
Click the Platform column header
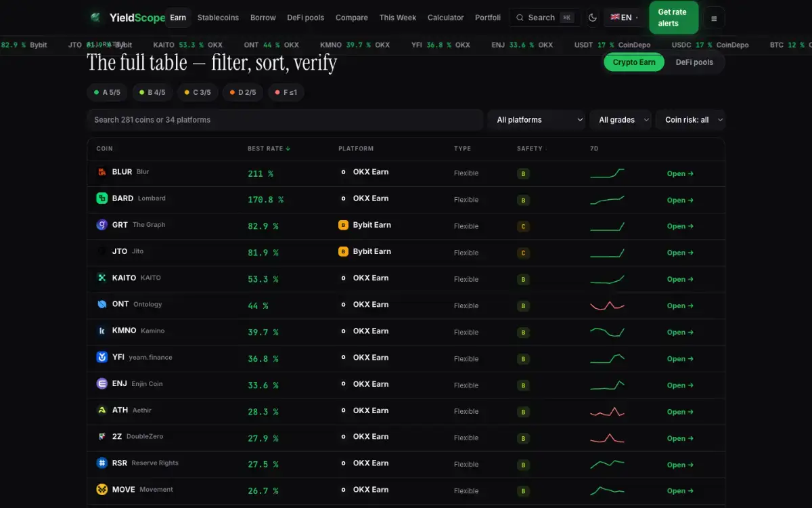[356, 148]
